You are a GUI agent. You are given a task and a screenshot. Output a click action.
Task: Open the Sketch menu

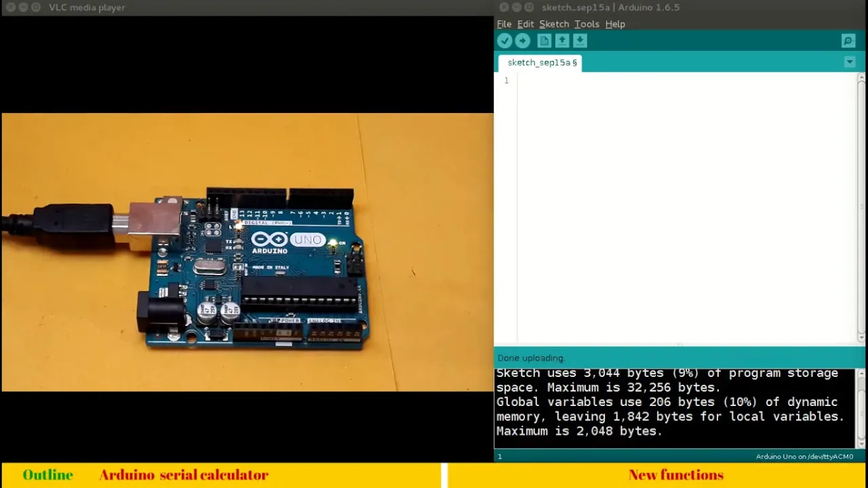pyautogui.click(x=554, y=24)
